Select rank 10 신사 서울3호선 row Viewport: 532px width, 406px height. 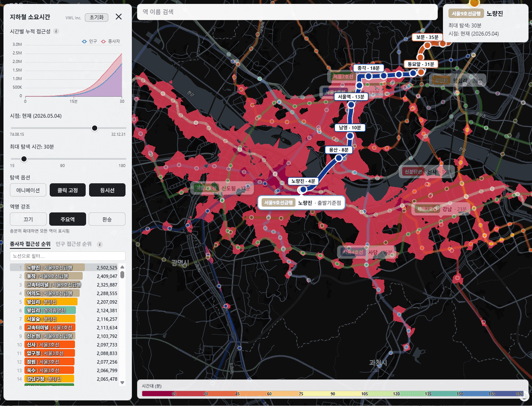coord(64,345)
